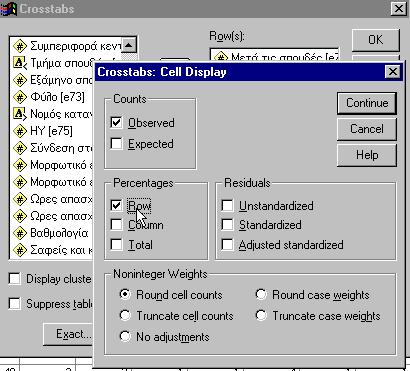Select No adjustments option
Viewport: 410px width, 371px height.
coord(125,336)
